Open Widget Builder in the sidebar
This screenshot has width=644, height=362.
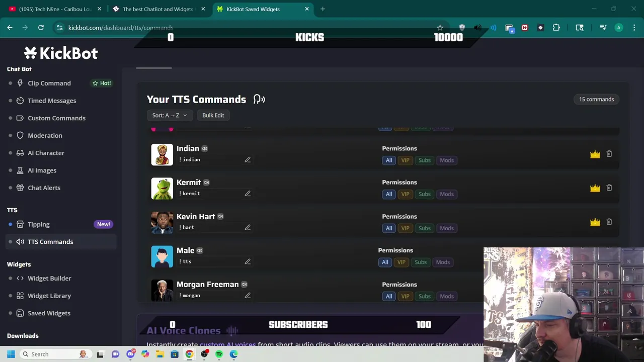(x=49, y=278)
